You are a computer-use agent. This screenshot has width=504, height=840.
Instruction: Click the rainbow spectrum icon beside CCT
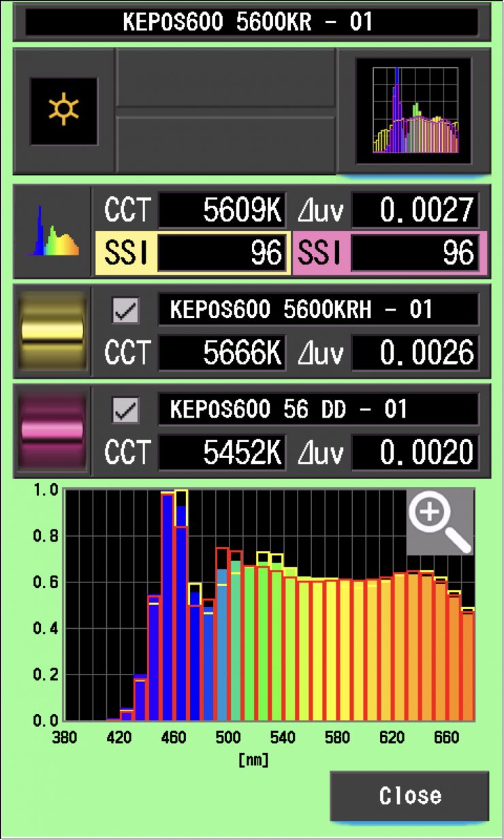[x=52, y=232]
